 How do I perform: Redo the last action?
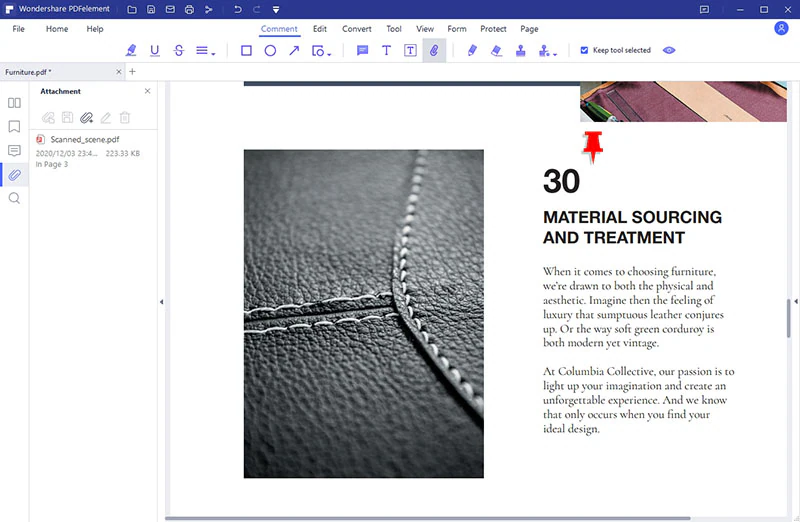click(257, 9)
